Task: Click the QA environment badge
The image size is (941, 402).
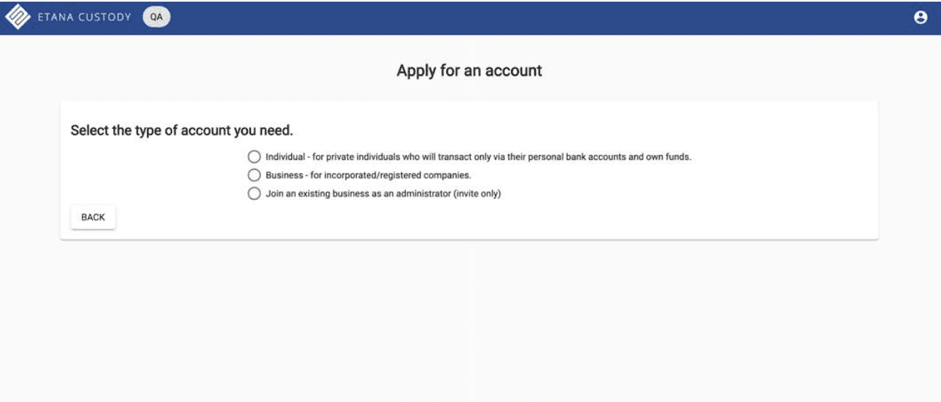Action: click(x=157, y=17)
